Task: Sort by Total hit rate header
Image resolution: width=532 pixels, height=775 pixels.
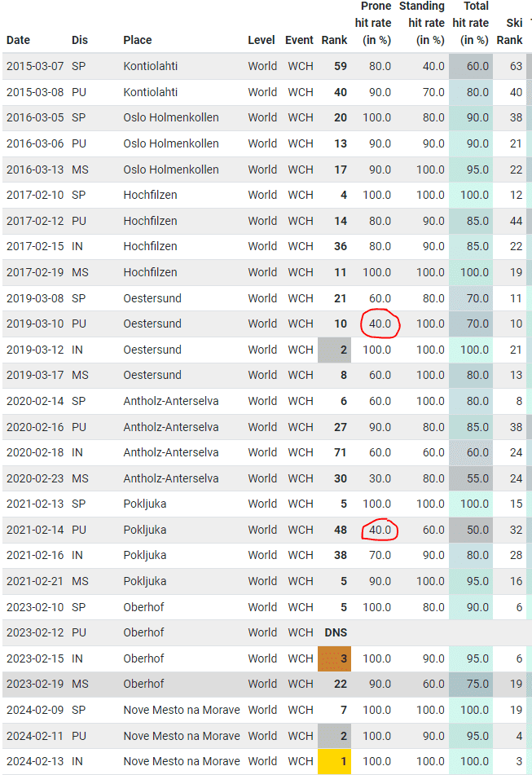Action: point(471,24)
